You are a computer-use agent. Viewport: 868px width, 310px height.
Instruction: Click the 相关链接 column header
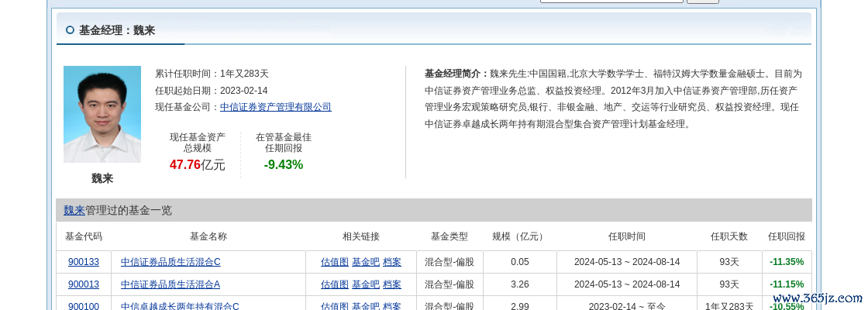pos(361,236)
